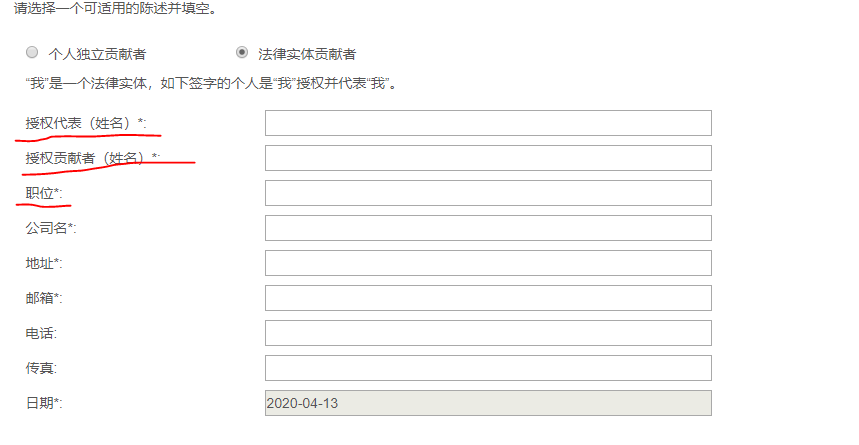Select the 个人独立贡献者 radio button
Screen dimensions: 859x445
tap(32, 53)
